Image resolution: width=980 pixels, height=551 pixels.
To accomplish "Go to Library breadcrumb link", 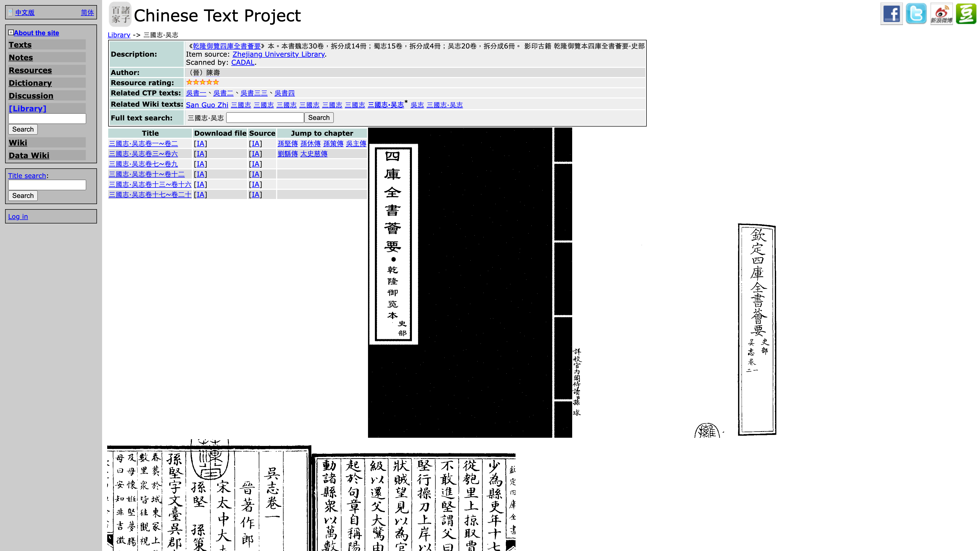I will 119,35.
